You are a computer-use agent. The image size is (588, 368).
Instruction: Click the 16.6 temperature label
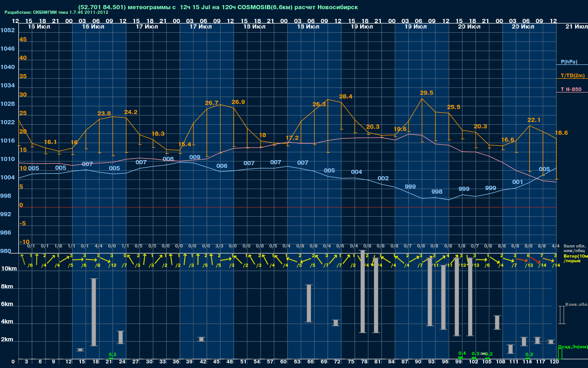point(508,140)
